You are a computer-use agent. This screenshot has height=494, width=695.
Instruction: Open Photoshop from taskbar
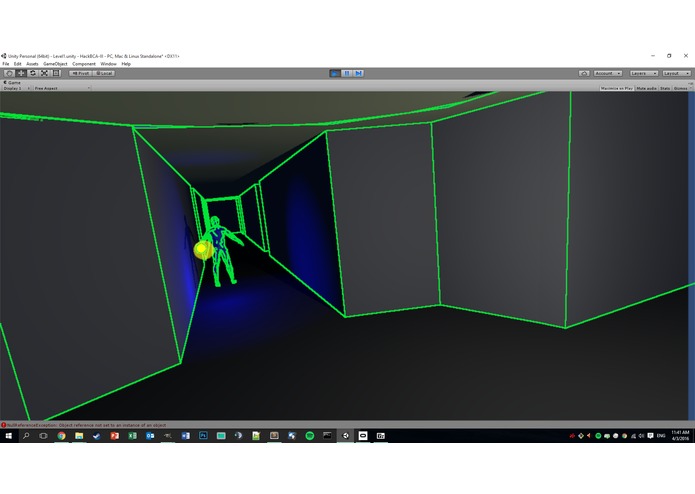coord(203,436)
